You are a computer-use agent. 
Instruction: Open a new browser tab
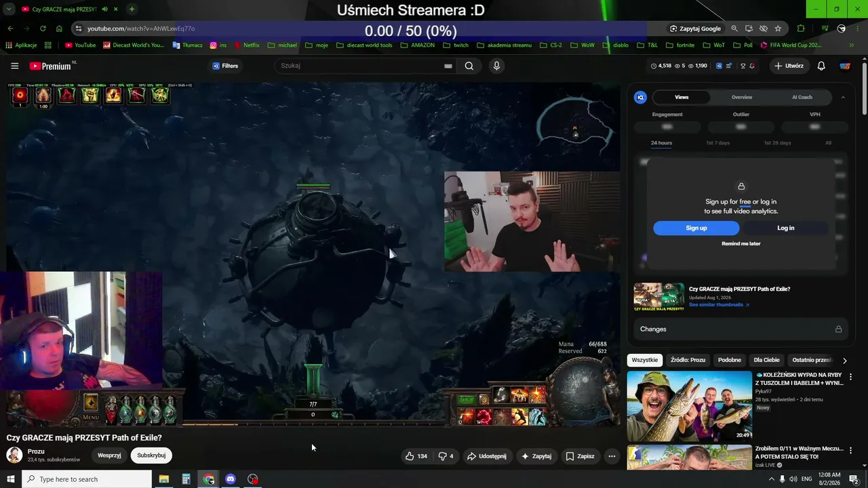point(132,9)
